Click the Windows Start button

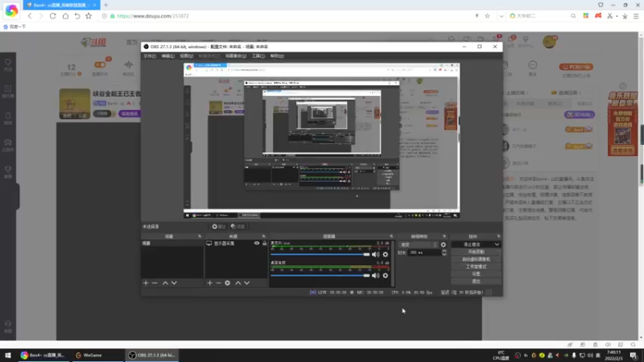8,356
